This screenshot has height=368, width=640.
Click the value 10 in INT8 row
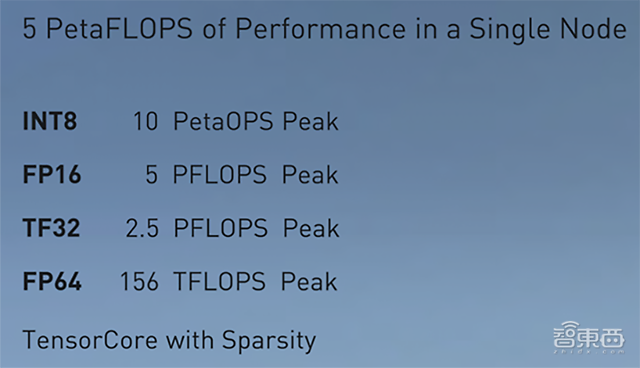146,121
